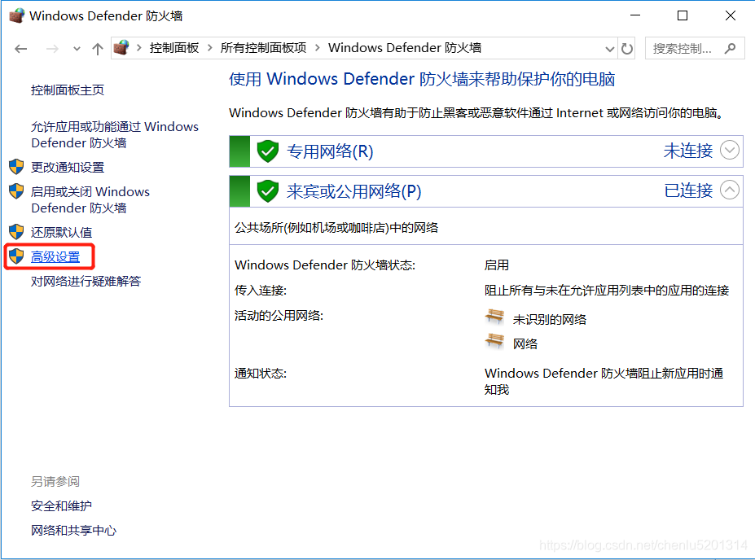
Task: Open the 高级设置 link
Action: pos(55,257)
